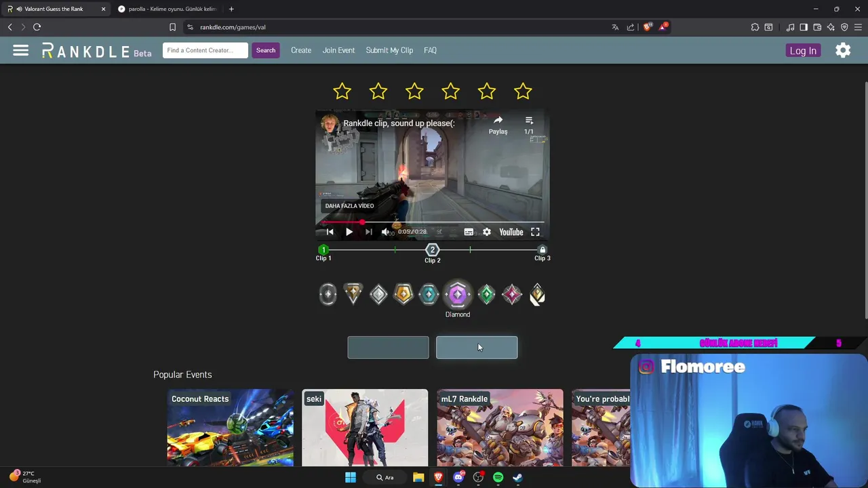Image resolution: width=868 pixels, height=488 pixels.
Task: Toggle subtitles in the video player
Action: click(x=469, y=232)
